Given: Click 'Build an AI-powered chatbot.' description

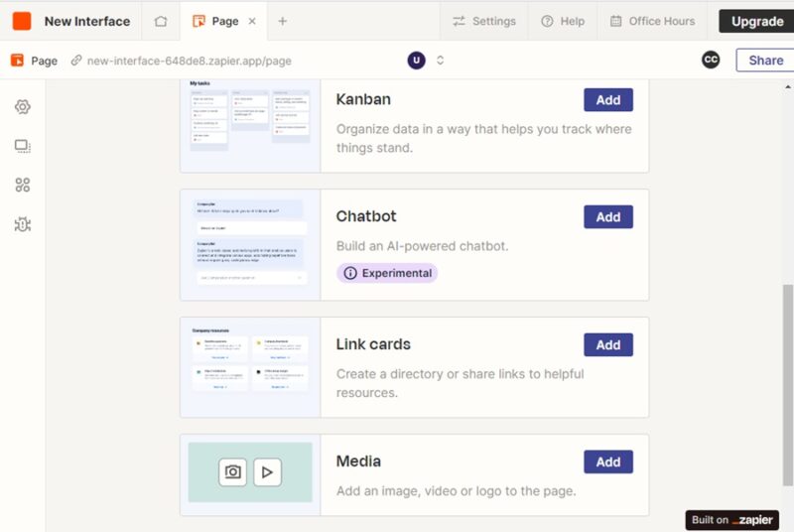Looking at the screenshot, I should (x=423, y=246).
